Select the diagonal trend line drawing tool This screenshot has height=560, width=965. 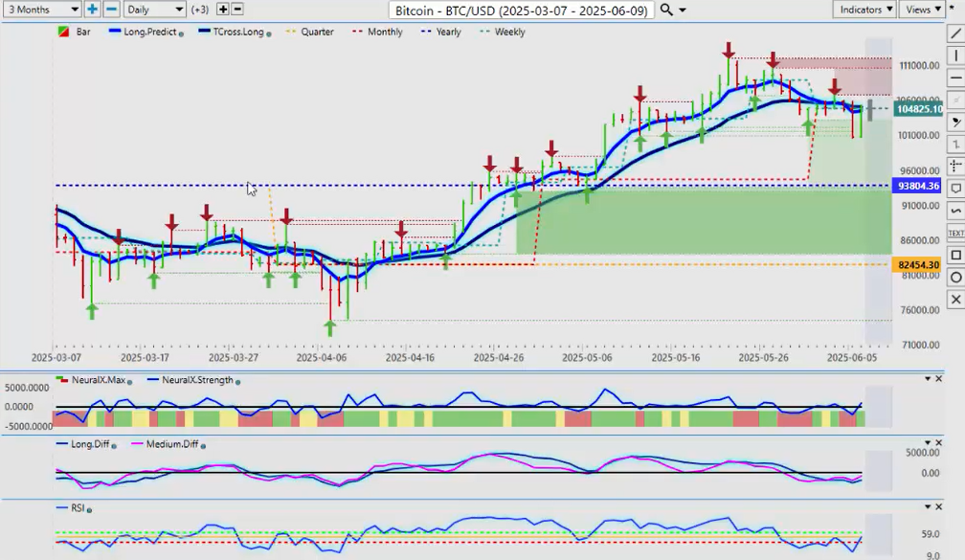(955, 34)
